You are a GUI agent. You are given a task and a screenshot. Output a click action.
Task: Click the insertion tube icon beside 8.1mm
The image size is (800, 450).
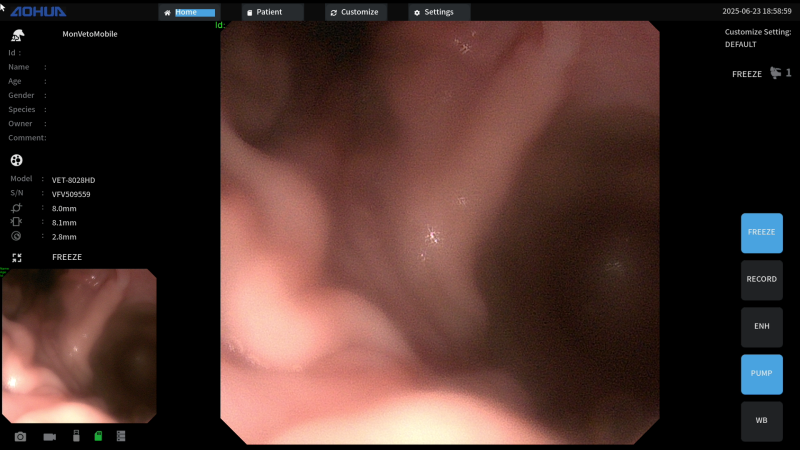coord(16,222)
